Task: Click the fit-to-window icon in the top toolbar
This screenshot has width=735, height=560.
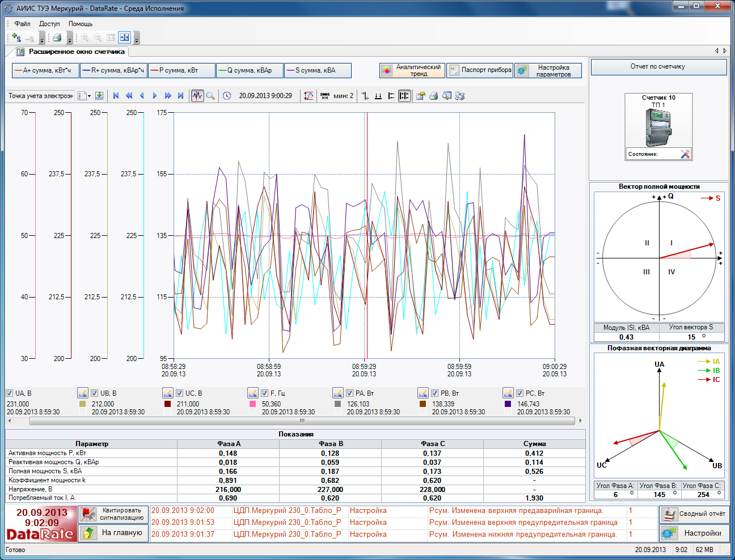Action: (x=125, y=37)
